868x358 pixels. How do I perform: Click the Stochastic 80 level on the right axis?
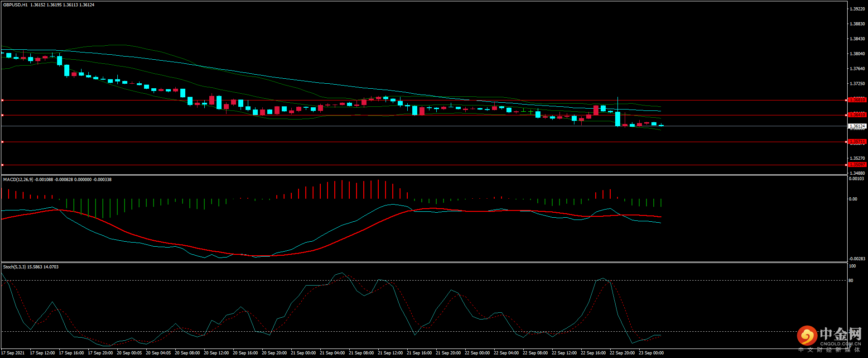(851, 281)
